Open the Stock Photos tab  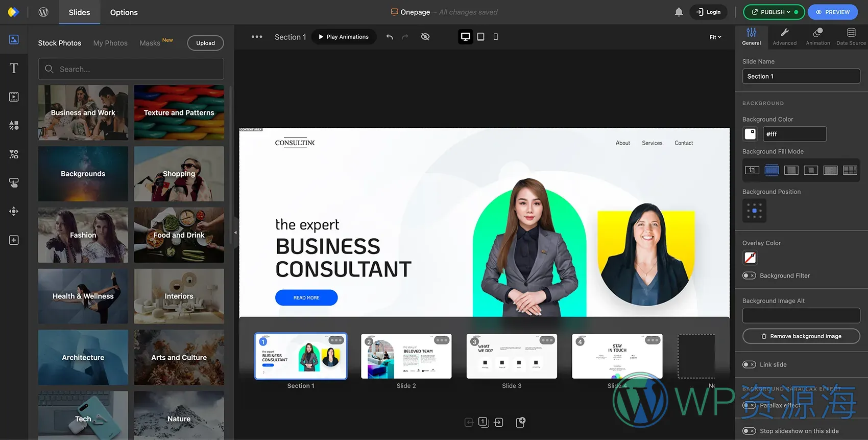tap(60, 43)
